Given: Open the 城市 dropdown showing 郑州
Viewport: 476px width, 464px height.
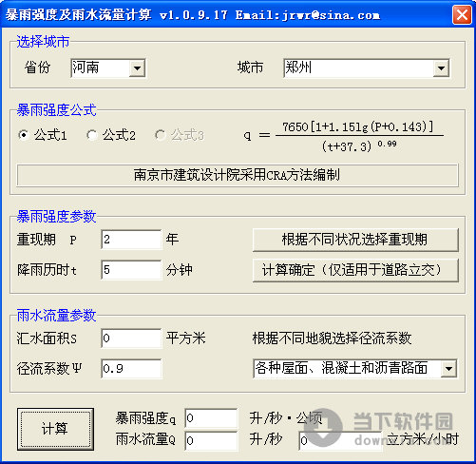Looking at the screenshot, I should (x=441, y=68).
